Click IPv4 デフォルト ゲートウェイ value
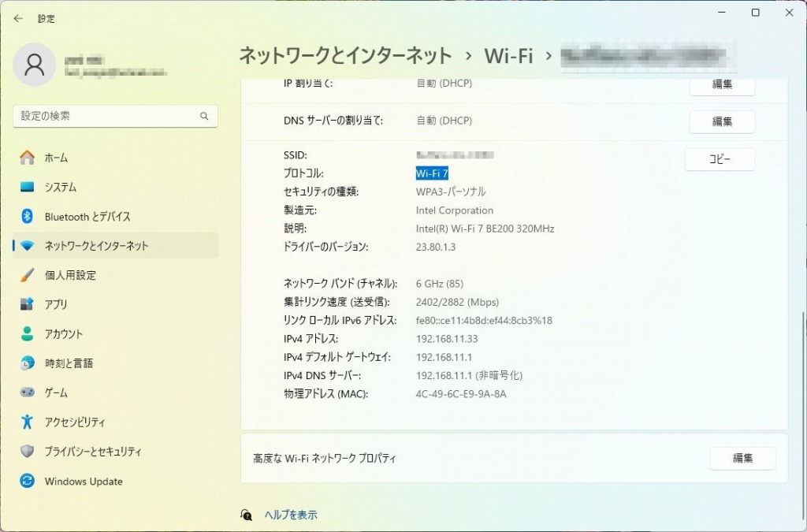807x532 pixels. pos(444,358)
